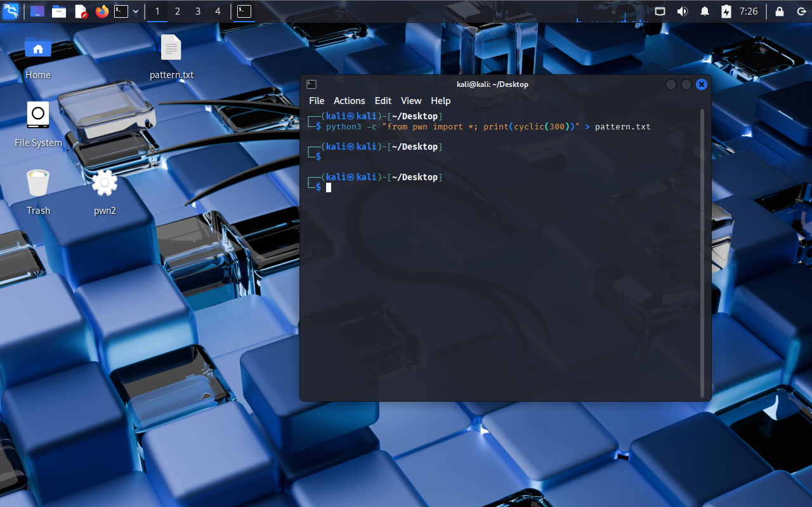
Task: Open the file manager panel launcher
Action: 59,11
